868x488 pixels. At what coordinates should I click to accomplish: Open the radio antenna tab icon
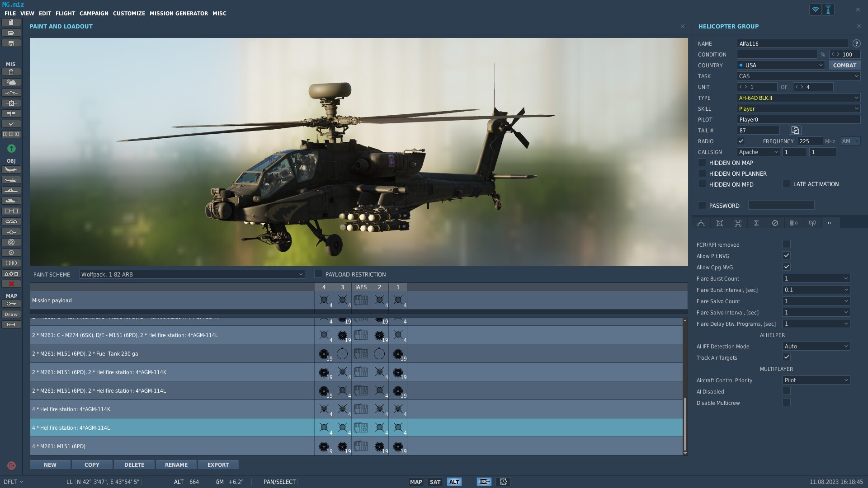click(x=812, y=223)
